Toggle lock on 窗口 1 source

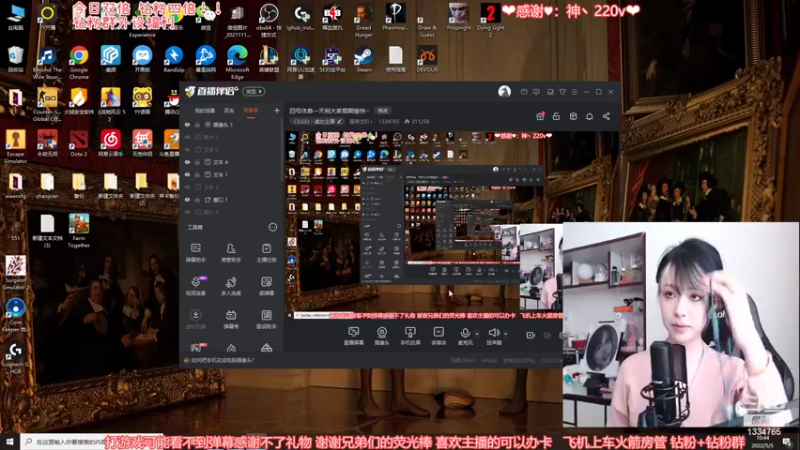click(197, 199)
